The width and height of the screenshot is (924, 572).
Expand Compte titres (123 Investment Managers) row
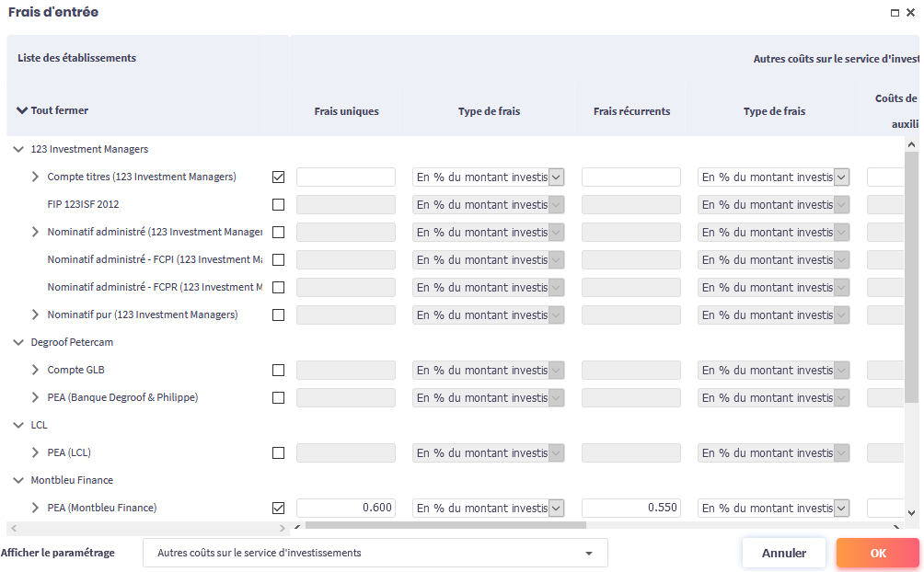pyautogui.click(x=36, y=177)
